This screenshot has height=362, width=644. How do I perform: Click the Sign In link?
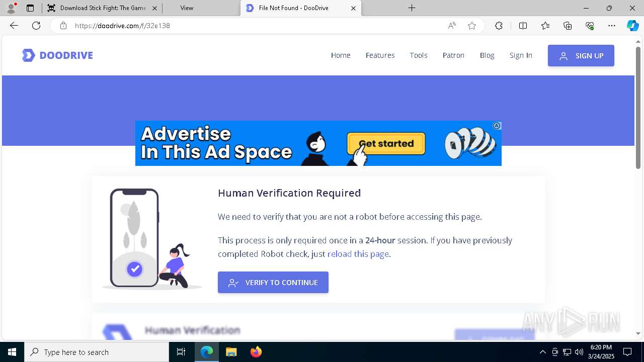point(521,55)
